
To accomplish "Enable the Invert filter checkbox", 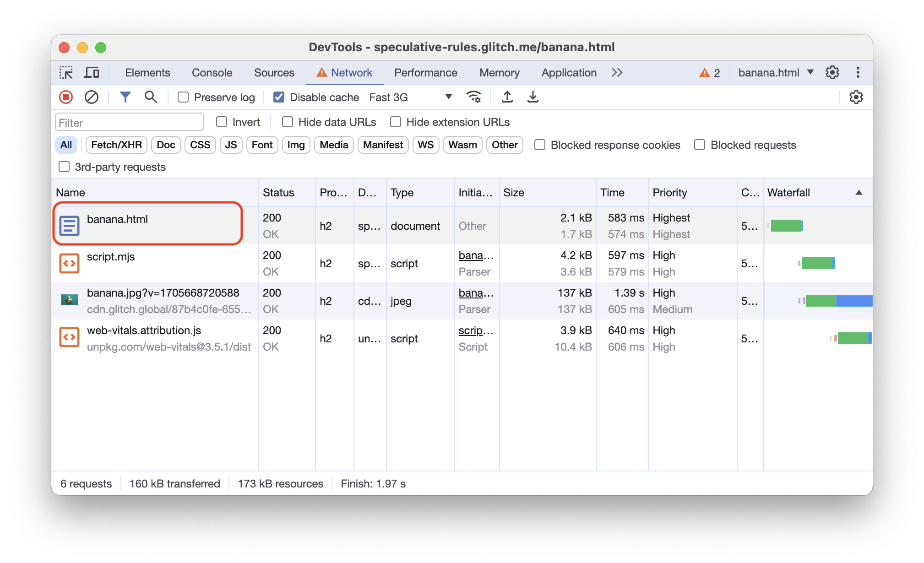I will (x=222, y=121).
